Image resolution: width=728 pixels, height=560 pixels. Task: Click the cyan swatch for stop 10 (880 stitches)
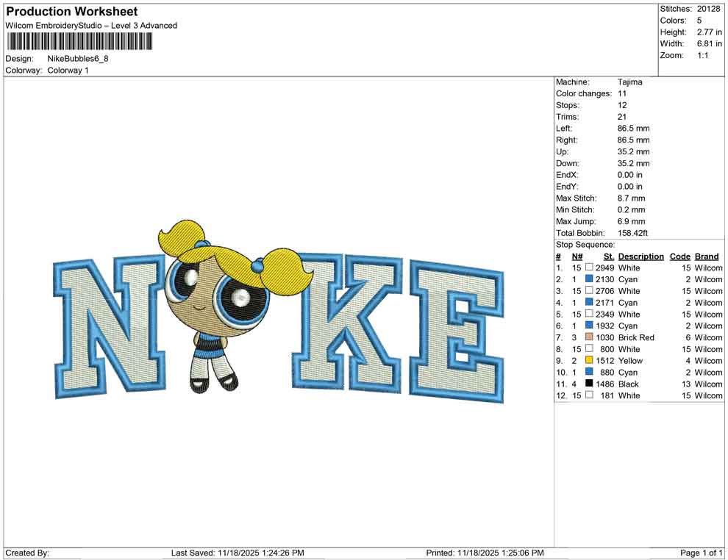click(x=589, y=372)
